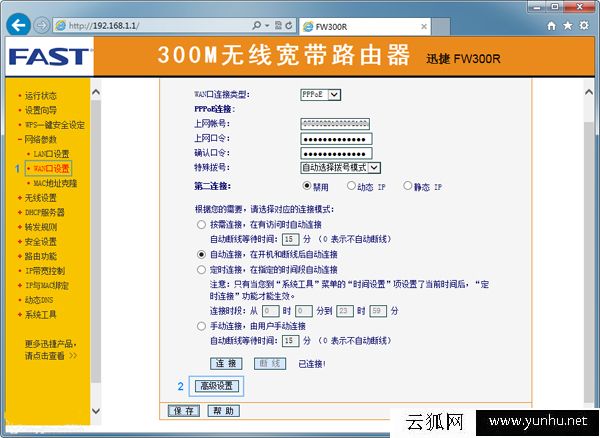Click the 确认口令 password field
Viewport: 600px width, 438px height.
(x=336, y=153)
